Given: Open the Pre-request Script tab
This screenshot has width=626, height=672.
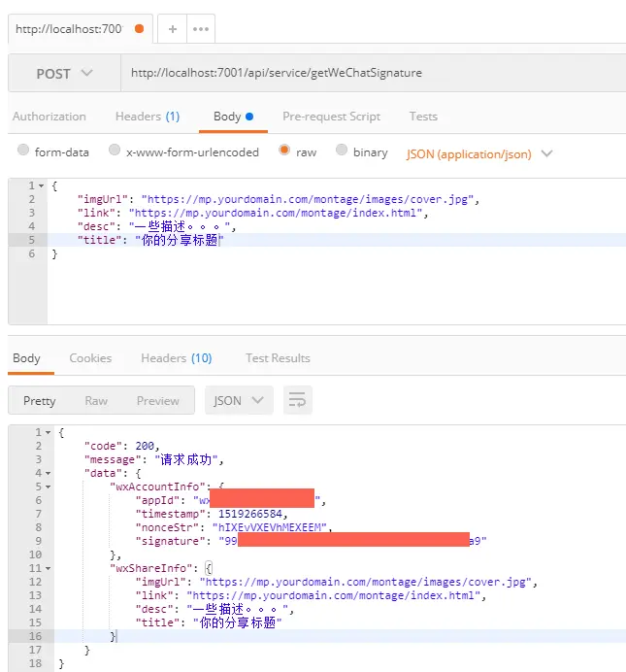Looking at the screenshot, I should tap(331, 117).
